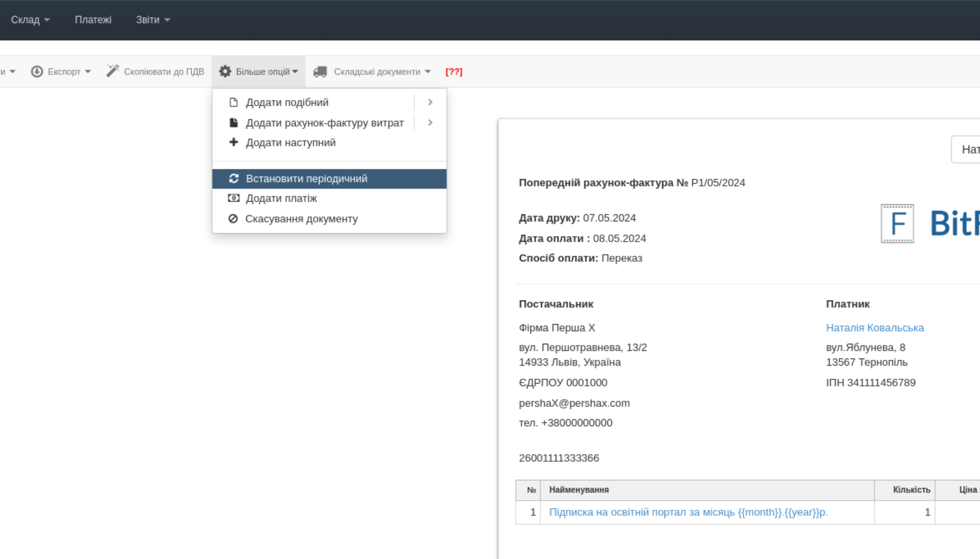Click the magic wand copy icon
The image size is (980, 559).
(x=112, y=71)
